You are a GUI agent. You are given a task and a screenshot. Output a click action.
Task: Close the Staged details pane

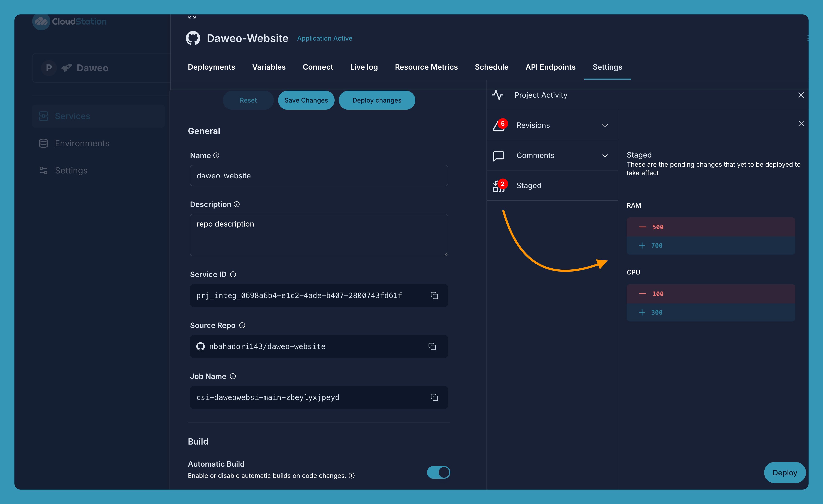(x=801, y=124)
